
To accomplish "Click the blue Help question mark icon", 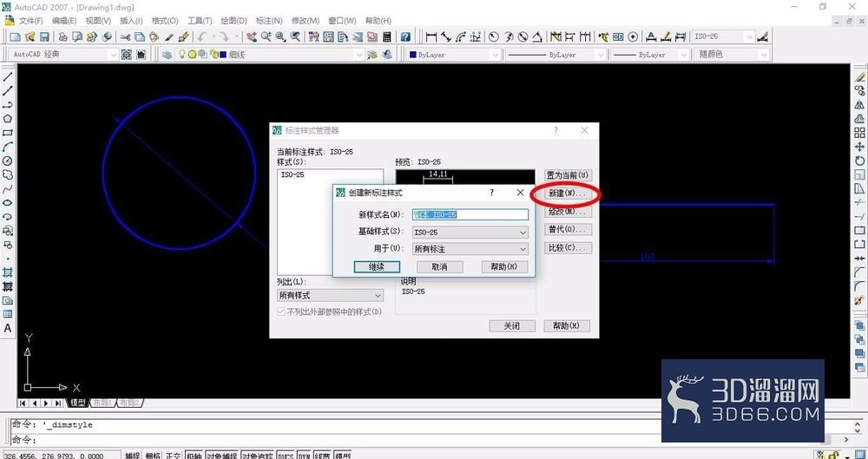I will pyautogui.click(x=405, y=37).
